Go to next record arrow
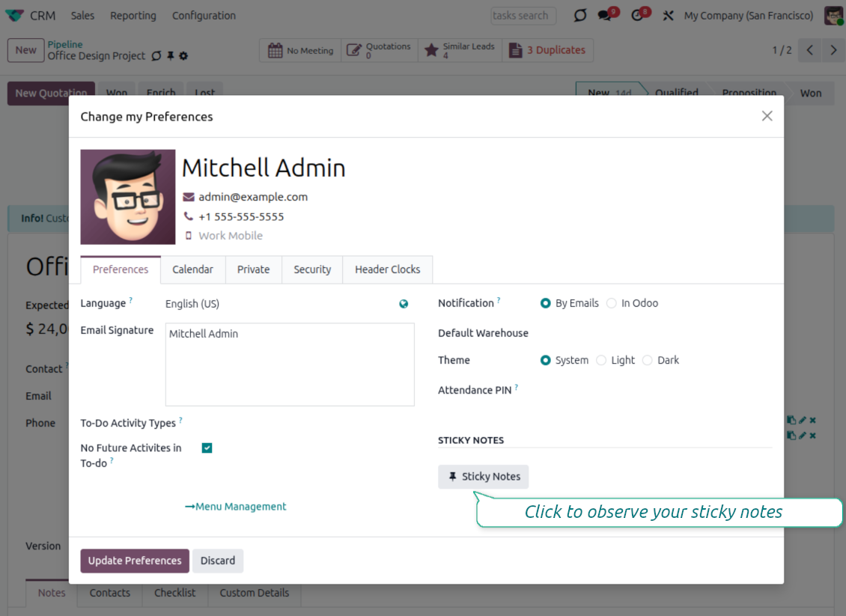 pos(833,50)
